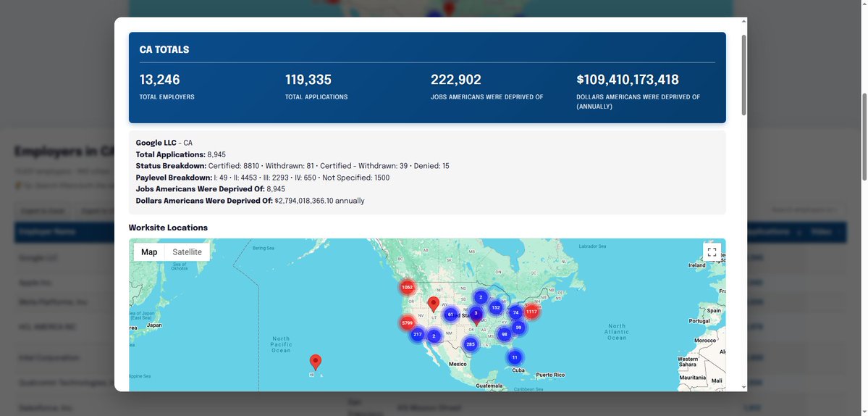Viewport: 868px width, 416px height.
Task: Open the red 1117 cluster on the East Coast
Action: click(531, 312)
